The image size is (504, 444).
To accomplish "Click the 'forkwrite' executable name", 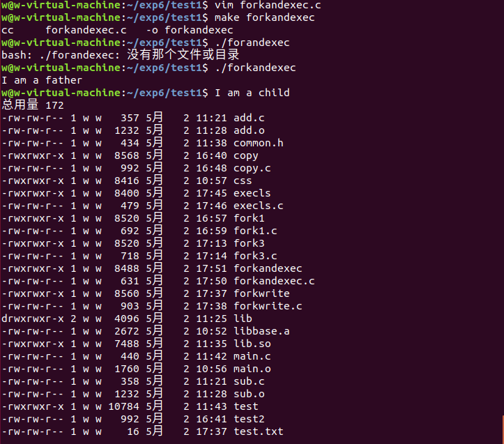I will click(x=261, y=293).
